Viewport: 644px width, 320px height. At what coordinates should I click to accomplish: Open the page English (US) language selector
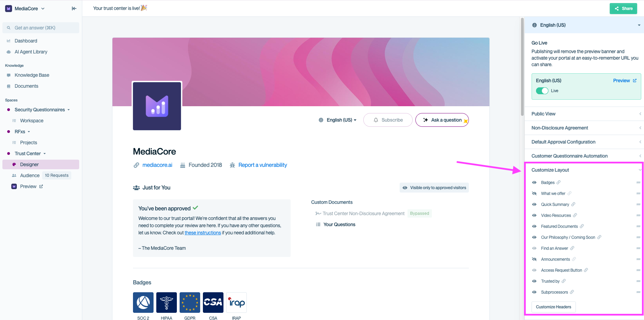click(338, 120)
